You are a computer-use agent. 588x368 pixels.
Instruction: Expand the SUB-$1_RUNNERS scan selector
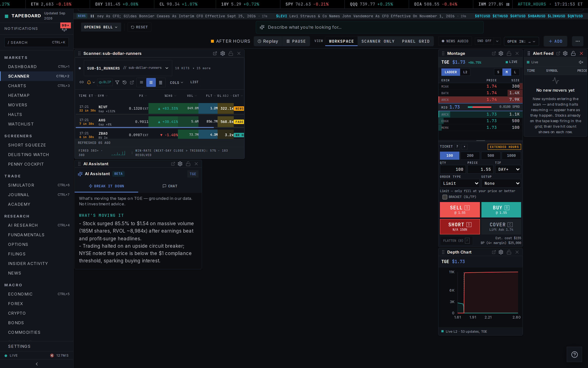128,68
